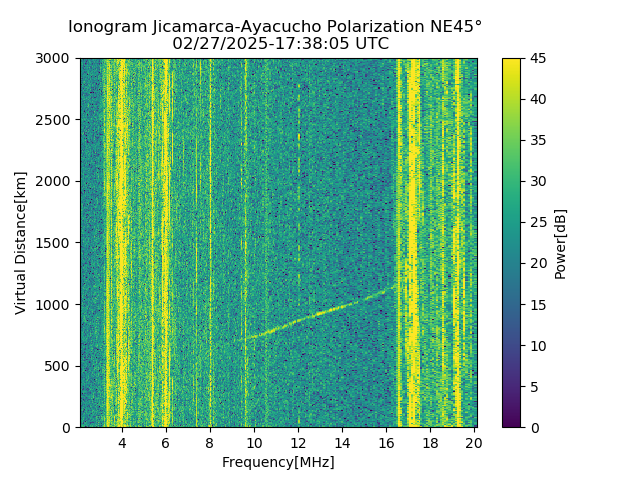Click the 5 label on the colorbar
640x480 pixels.
click(534, 387)
